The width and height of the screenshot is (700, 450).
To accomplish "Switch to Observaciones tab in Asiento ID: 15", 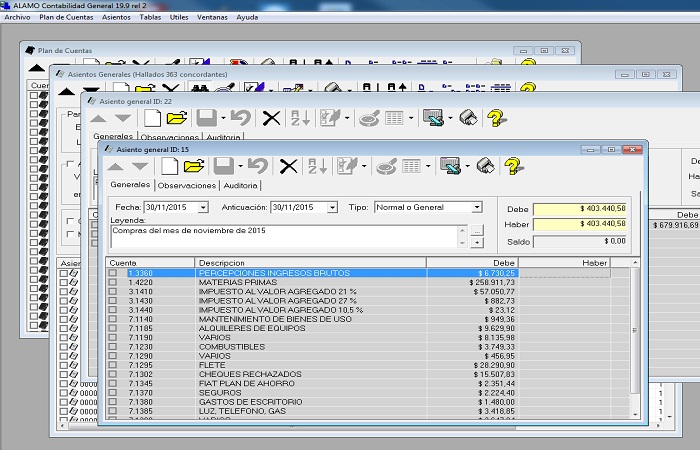I will click(187, 185).
